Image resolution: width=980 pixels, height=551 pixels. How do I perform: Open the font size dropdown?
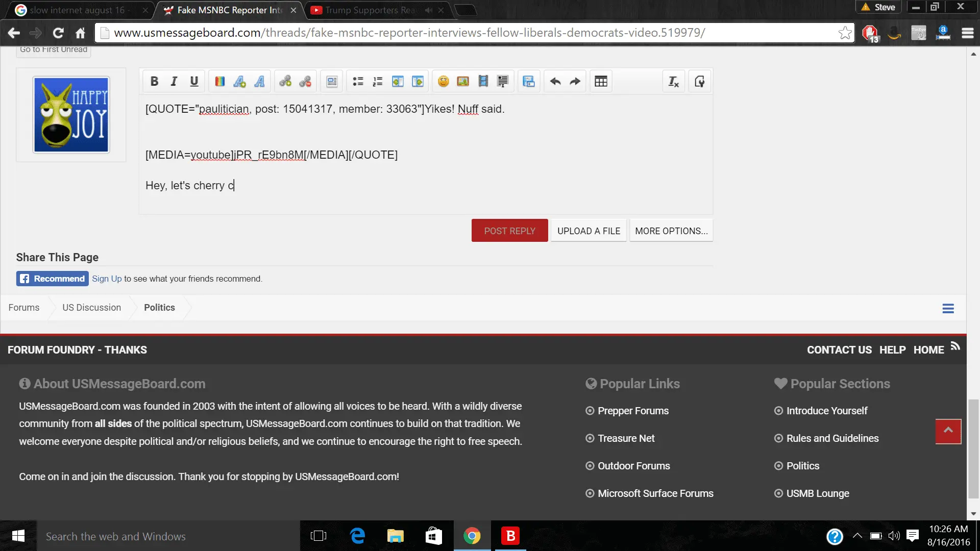(x=239, y=82)
